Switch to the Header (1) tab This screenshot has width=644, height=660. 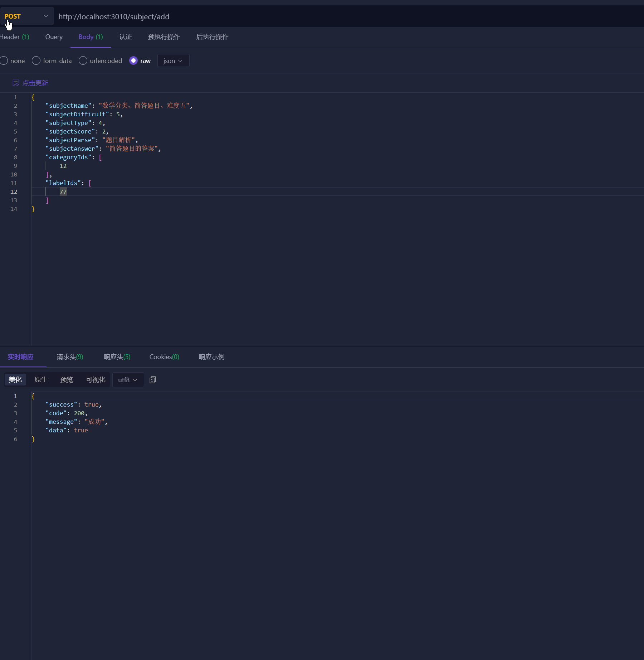(x=14, y=37)
